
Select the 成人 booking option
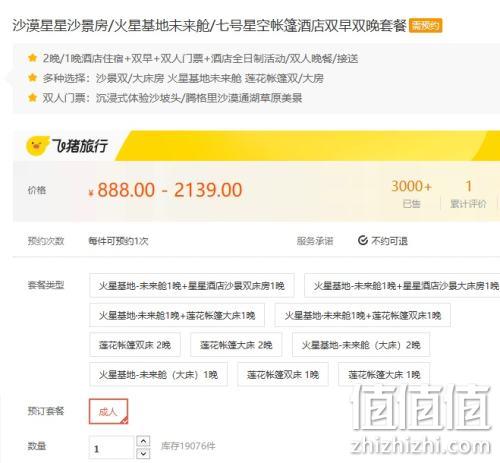click(108, 411)
